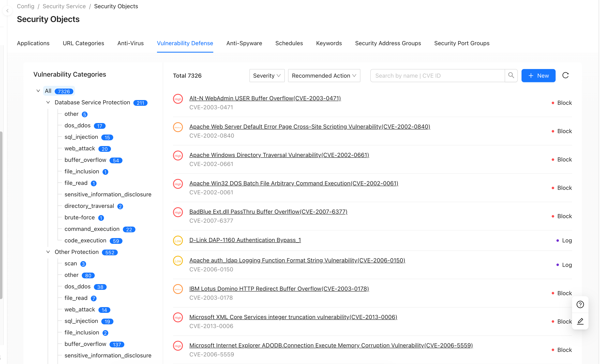Click Config in the breadcrumb
Screen dimensions: 600x364
(25, 6)
